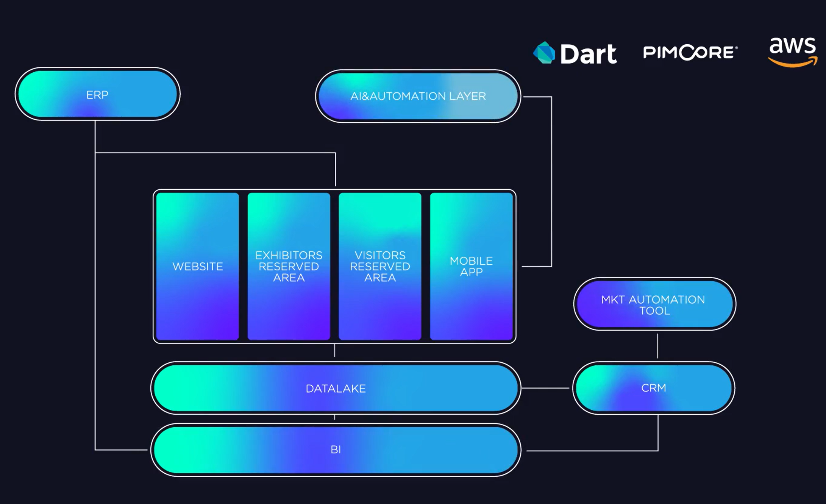Click the ERP label text
The width and height of the screenshot is (826, 504).
coord(97,95)
